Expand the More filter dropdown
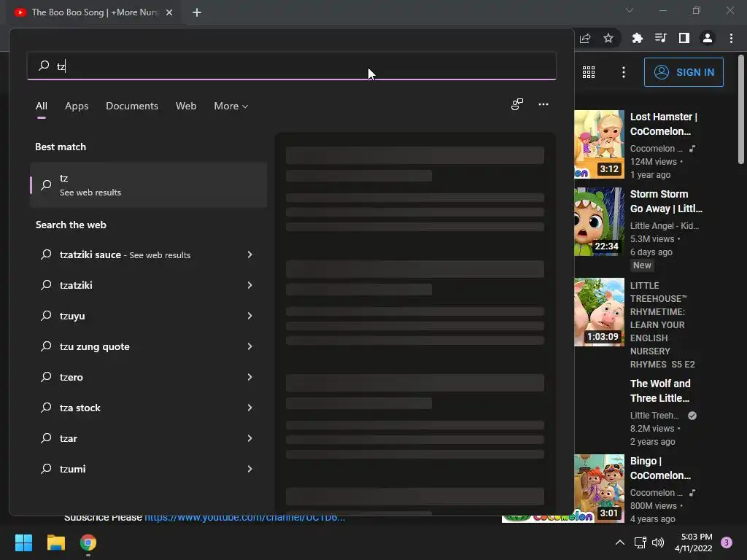747x560 pixels. tap(231, 106)
